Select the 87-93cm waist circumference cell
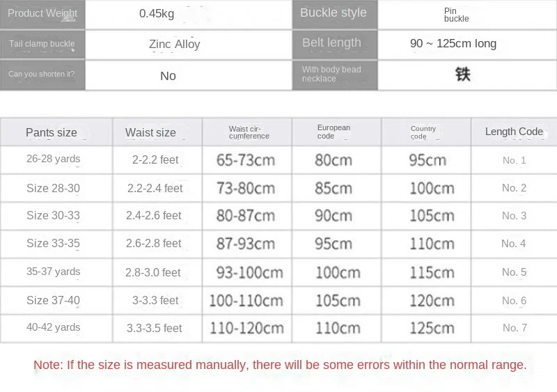This screenshot has height=392, width=557. [x=246, y=244]
